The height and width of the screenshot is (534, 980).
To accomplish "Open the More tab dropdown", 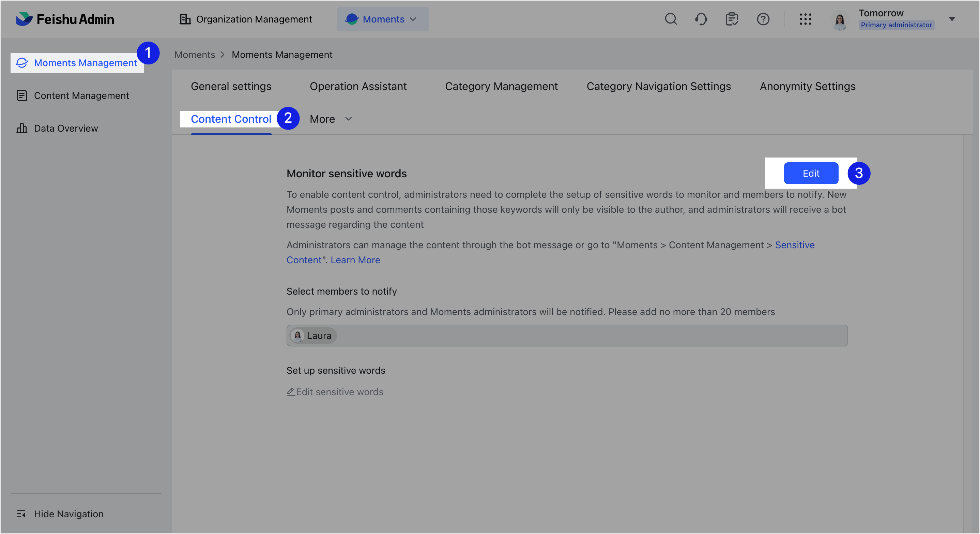I will [331, 119].
